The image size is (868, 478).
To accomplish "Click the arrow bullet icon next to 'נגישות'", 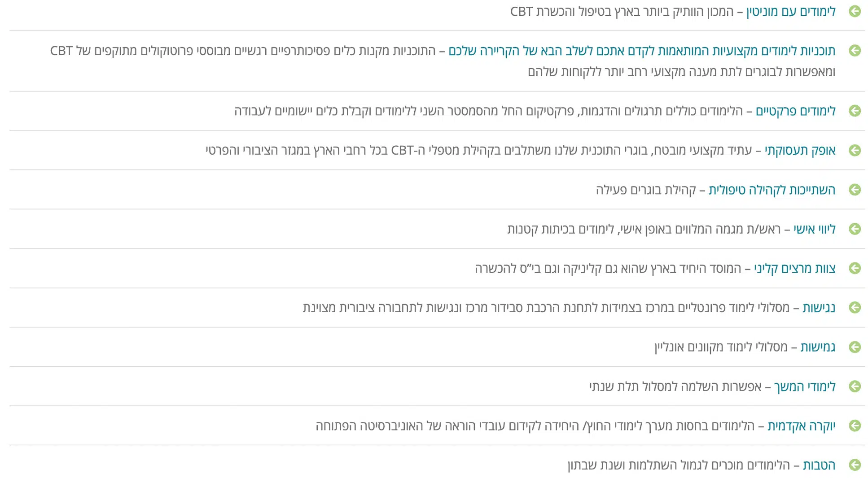I will coord(855,308).
